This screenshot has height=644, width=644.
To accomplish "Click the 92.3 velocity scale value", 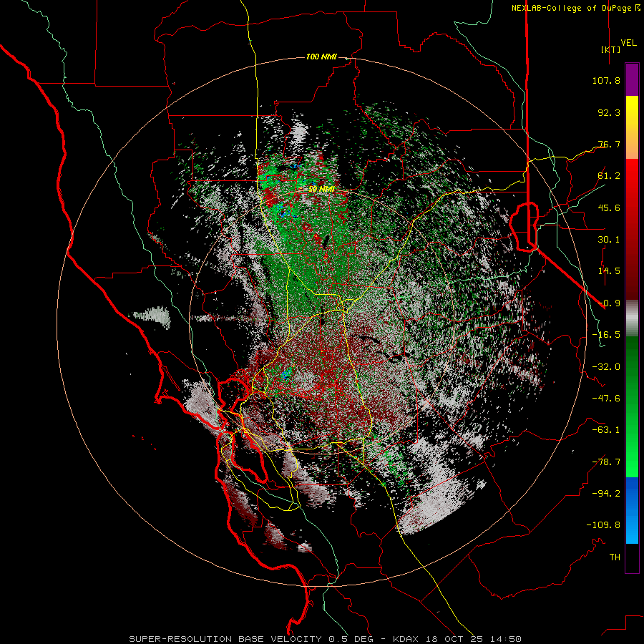I will coord(609,112).
